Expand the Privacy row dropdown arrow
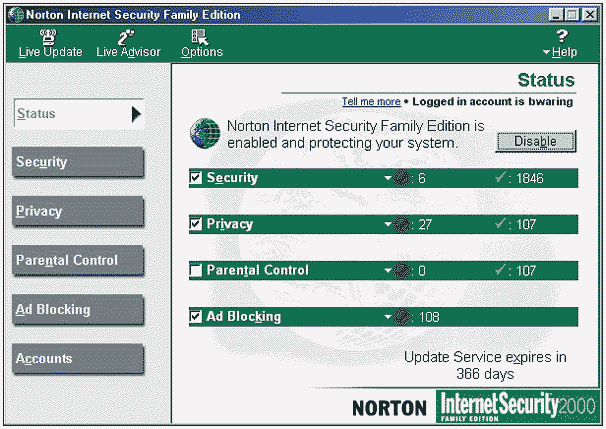The height and width of the screenshot is (429, 606). click(388, 224)
